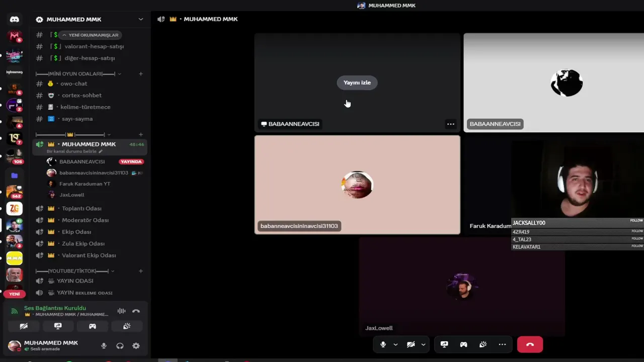Mute microphone in user panel
644x362 pixels.
(x=104, y=346)
